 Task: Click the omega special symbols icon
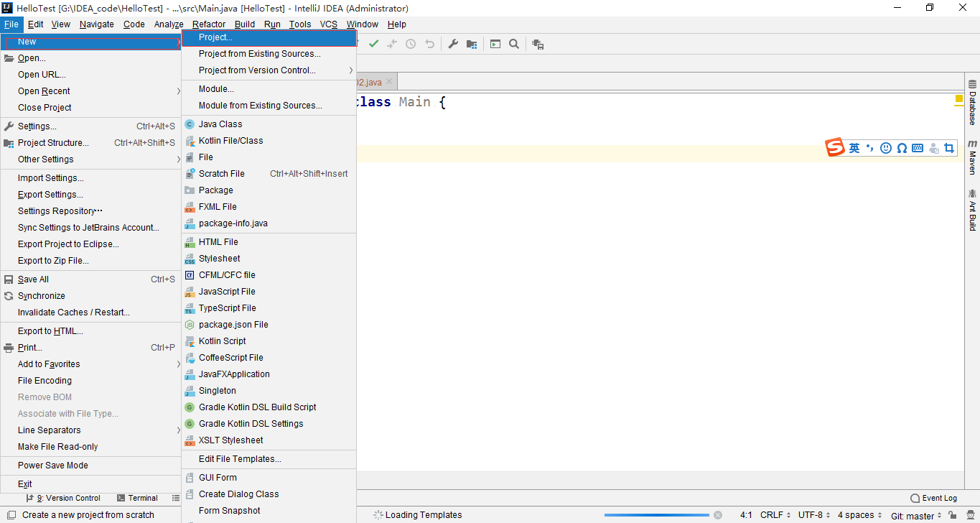point(902,148)
